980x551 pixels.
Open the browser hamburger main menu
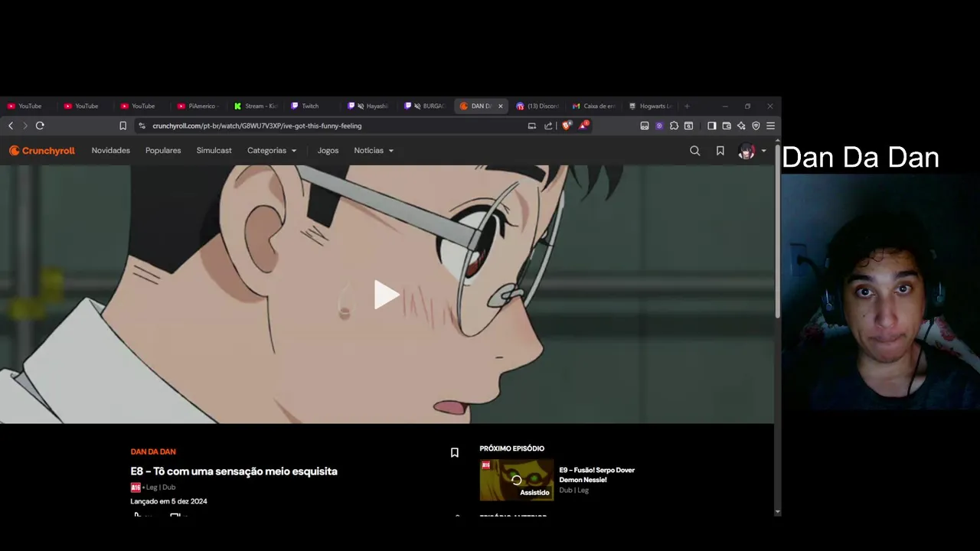[770, 126]
